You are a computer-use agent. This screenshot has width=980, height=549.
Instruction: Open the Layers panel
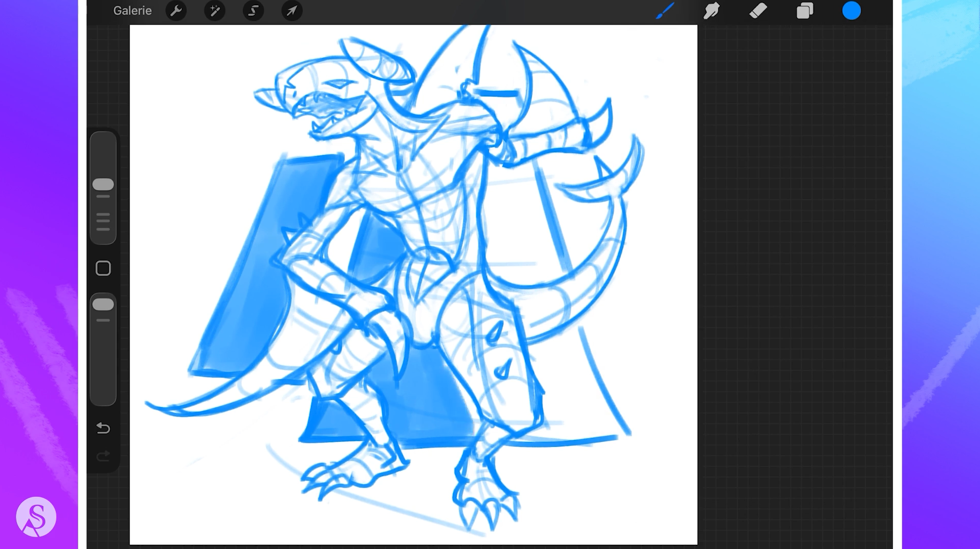[805, 11]
